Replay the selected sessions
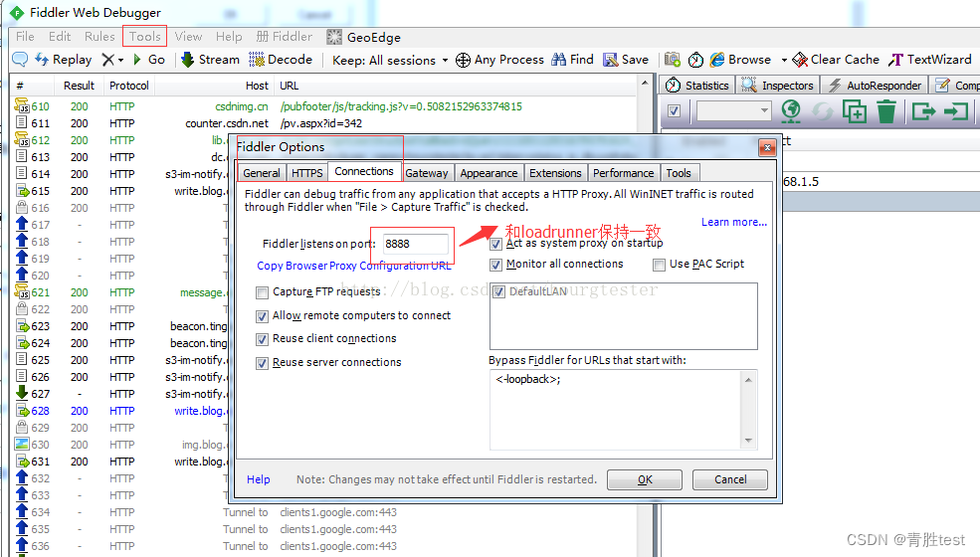Image resolution: width=980 pixels, height=557 pixels. pyautogui.click(x=63, y=60)
